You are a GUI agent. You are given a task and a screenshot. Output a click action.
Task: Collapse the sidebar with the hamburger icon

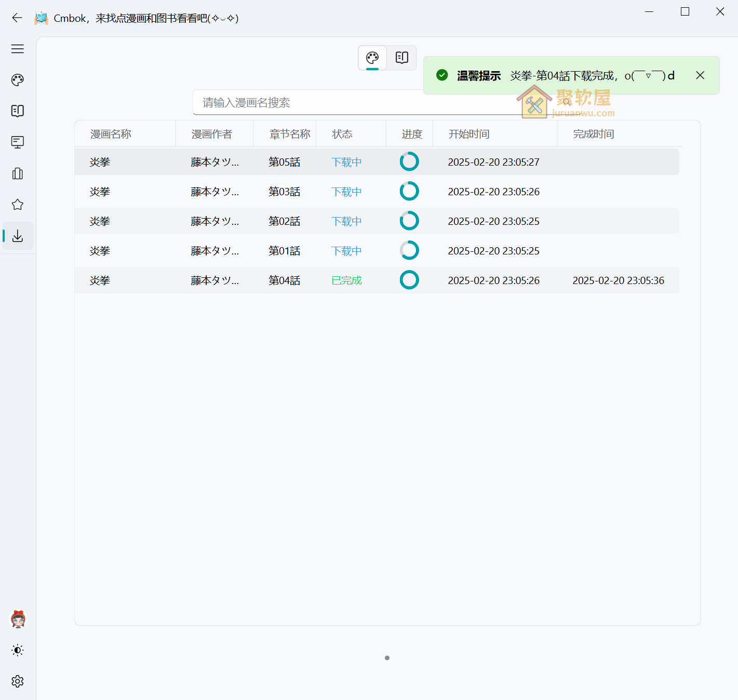(17, 48)
